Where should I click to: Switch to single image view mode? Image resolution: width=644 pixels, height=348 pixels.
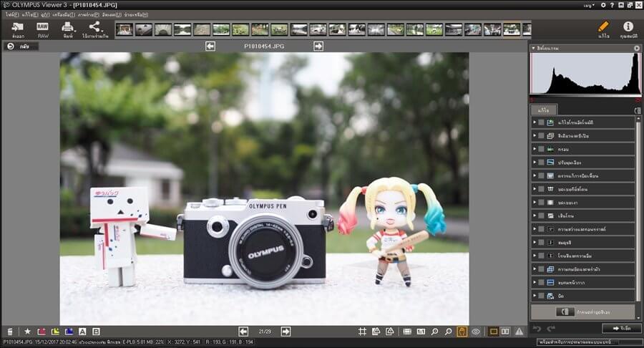tap(493, 331)
